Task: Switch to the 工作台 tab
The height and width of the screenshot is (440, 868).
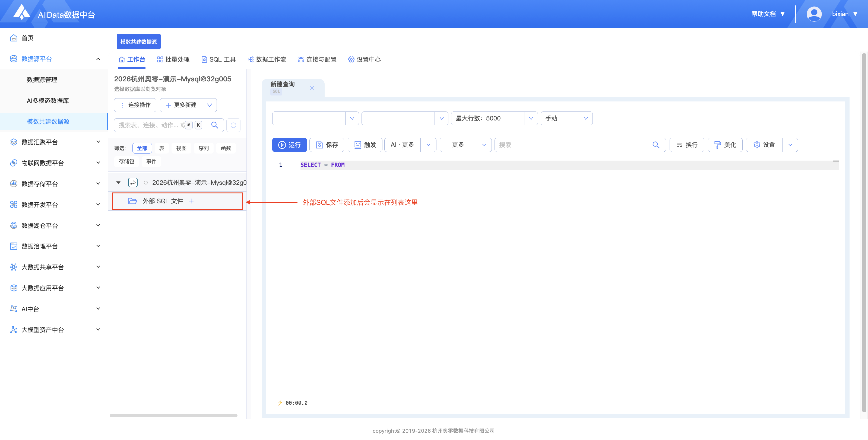Action: coord(132,60)
